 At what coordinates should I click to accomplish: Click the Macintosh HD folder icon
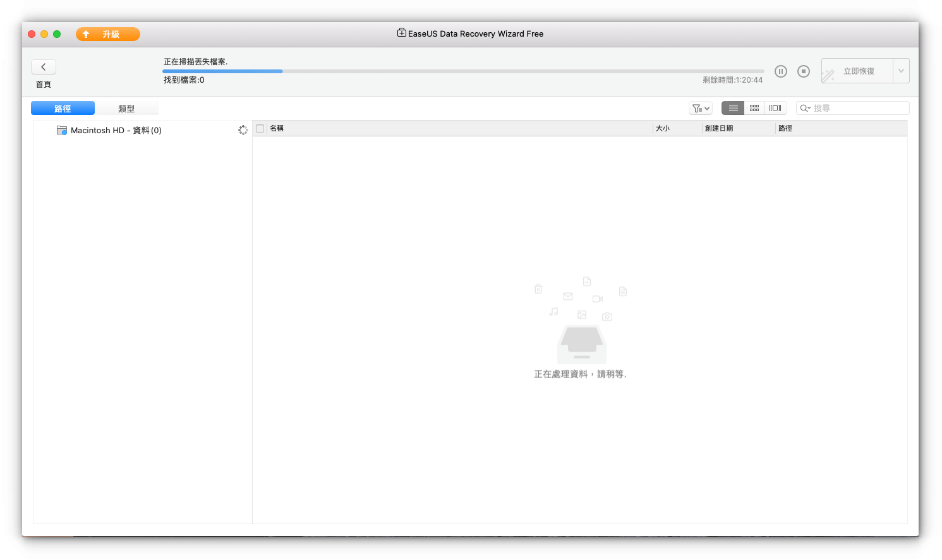[x=61, y=130]
